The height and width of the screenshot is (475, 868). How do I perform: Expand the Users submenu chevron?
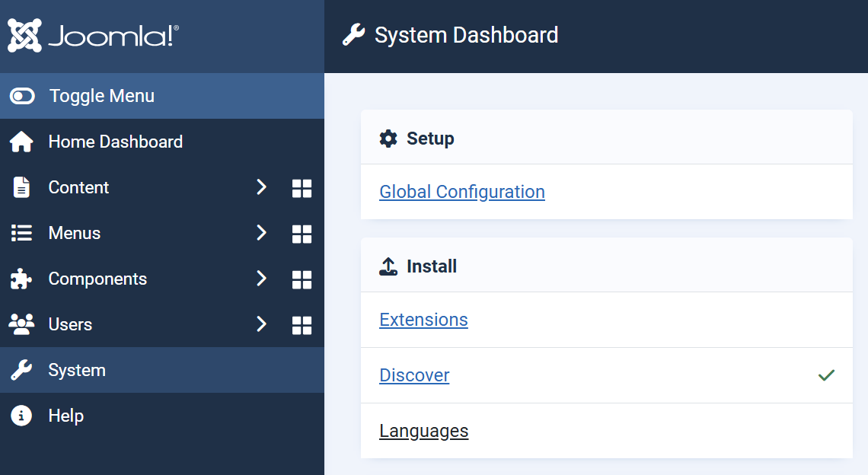261,324
